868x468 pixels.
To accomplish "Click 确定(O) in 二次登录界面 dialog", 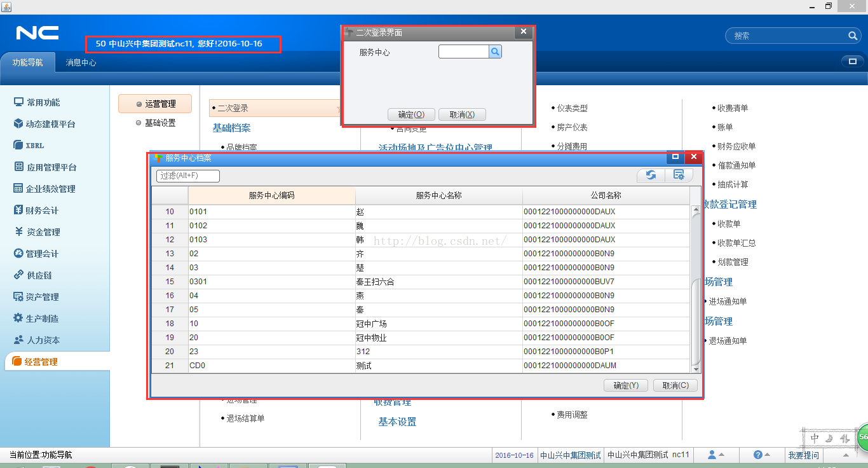I will (x=411, y=114).
